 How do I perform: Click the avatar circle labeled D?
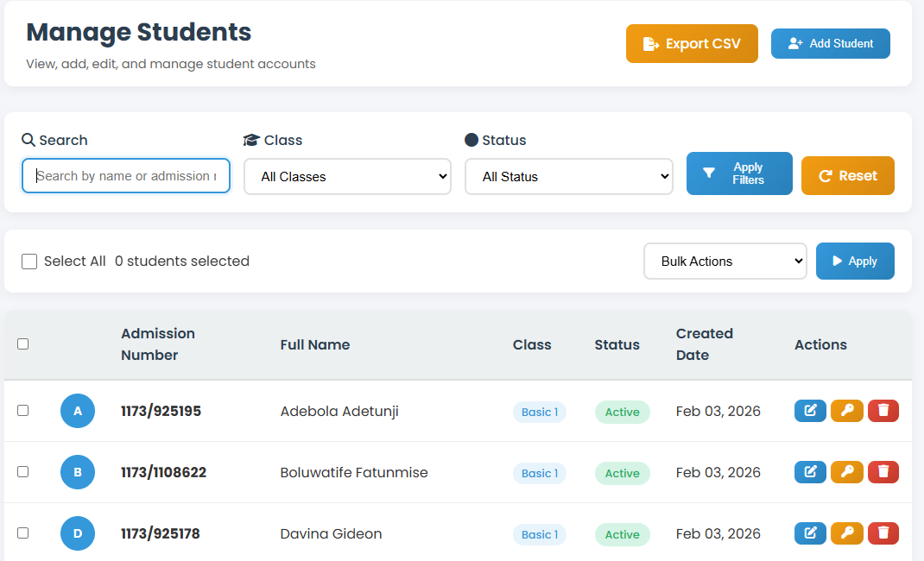78,533
